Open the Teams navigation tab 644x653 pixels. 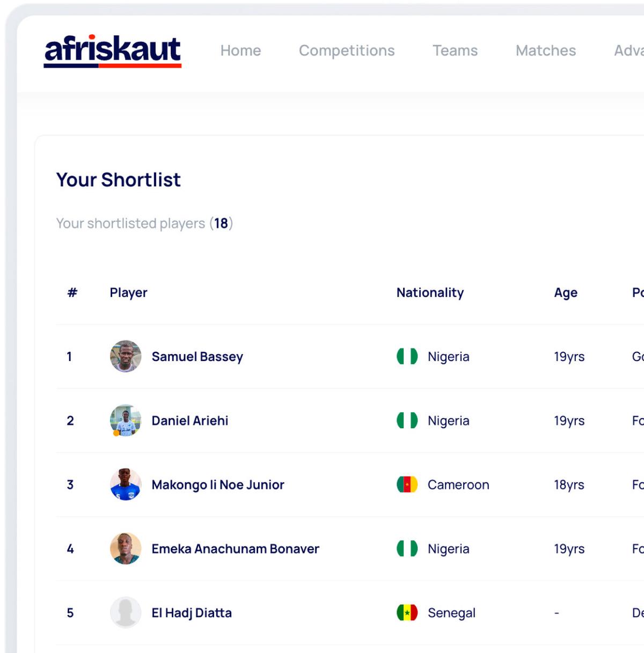(x=455, y=50)
